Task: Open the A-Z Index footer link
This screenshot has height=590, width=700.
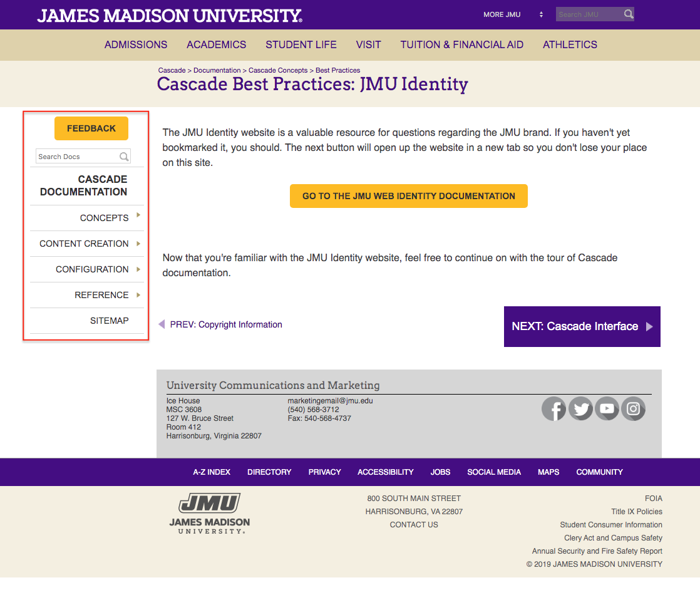Action: (212, 472)
